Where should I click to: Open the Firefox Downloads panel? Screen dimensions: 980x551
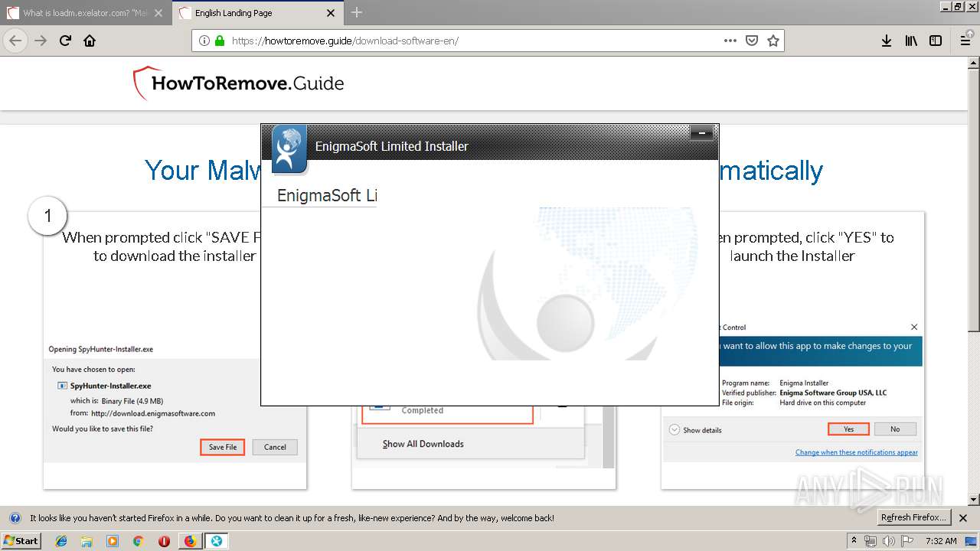tap(887, 41)
